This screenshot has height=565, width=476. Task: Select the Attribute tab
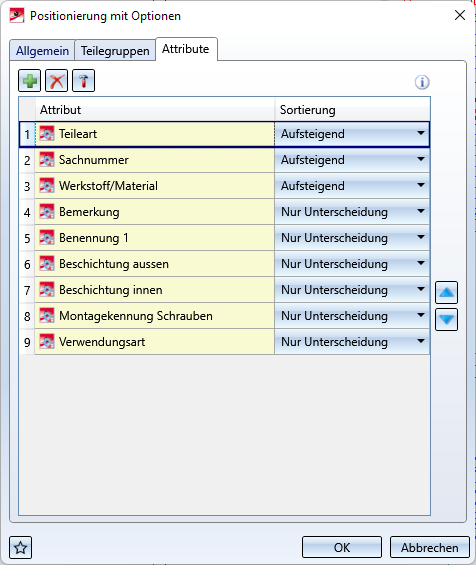[x=186, y=49]
